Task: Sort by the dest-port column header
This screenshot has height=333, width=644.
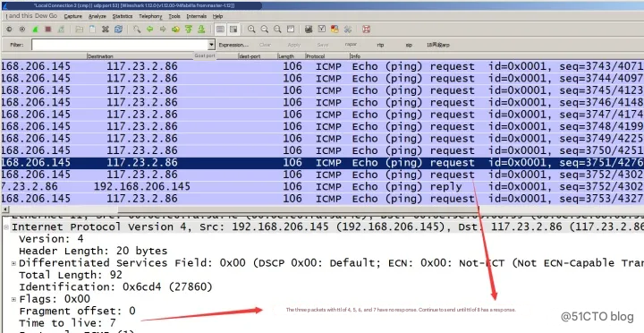Action: click(258, 56)
